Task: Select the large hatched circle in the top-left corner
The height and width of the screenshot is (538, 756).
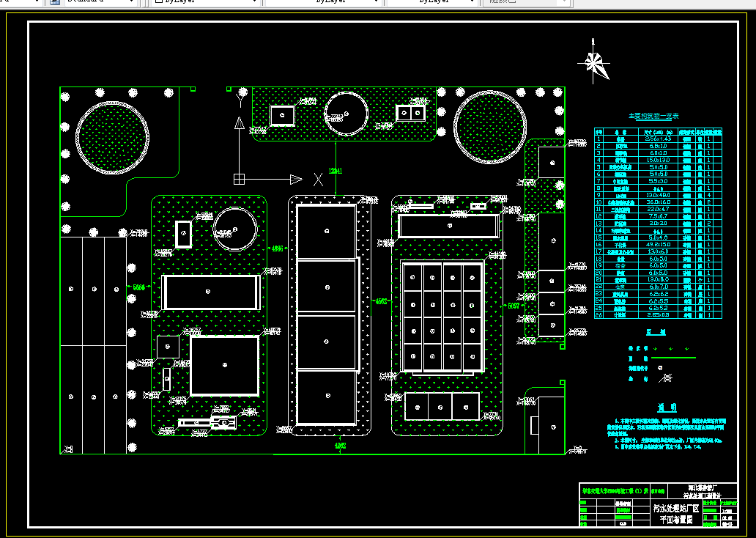Action: coord(112,138)
